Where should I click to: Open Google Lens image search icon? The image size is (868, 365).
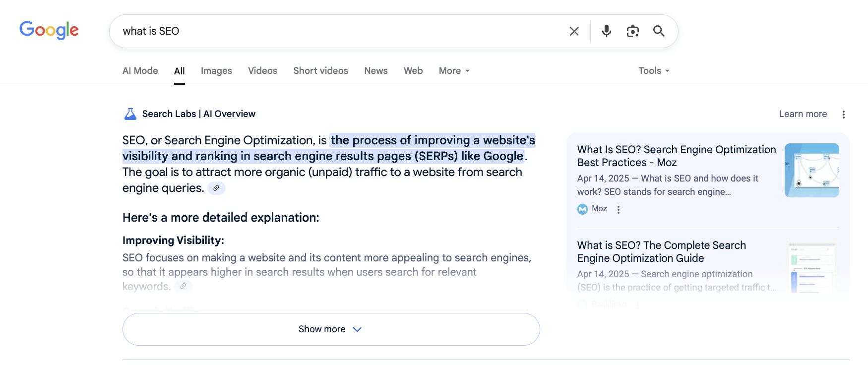pos(632,31)
